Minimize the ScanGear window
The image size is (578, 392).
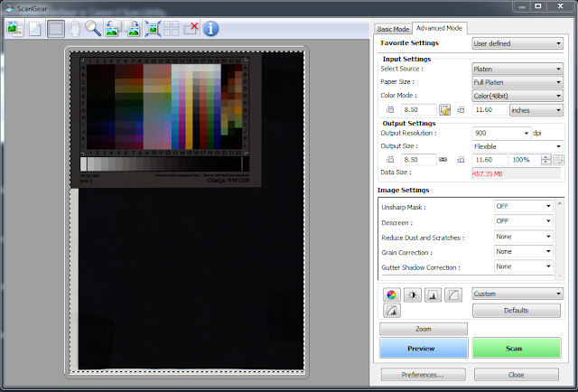coord(522,6)
